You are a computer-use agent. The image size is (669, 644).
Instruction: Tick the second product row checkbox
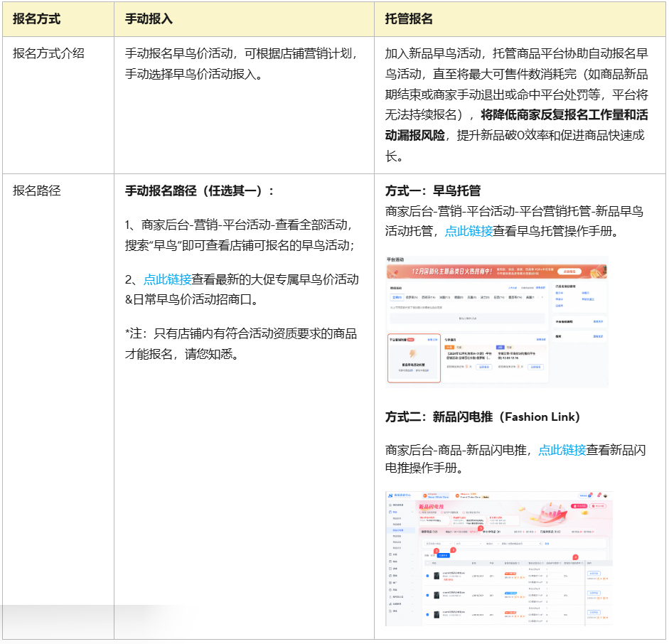pyautogui.click(x=427, y=595)
